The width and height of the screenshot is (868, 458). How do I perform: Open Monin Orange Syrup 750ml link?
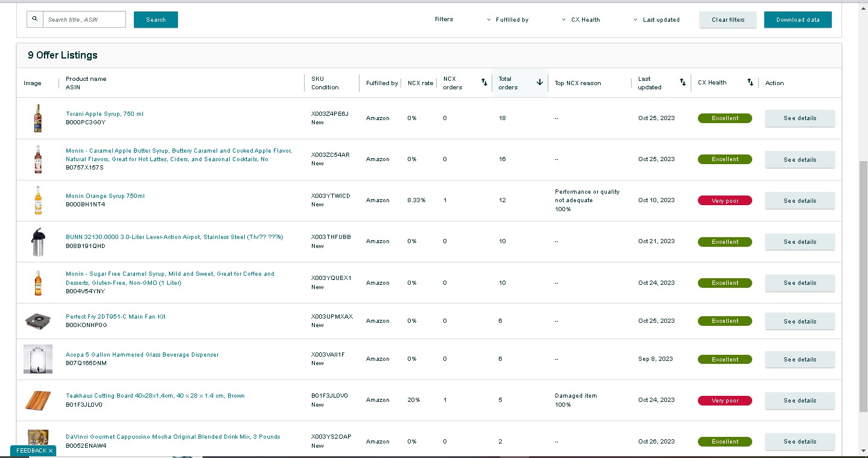click(105, 196)
